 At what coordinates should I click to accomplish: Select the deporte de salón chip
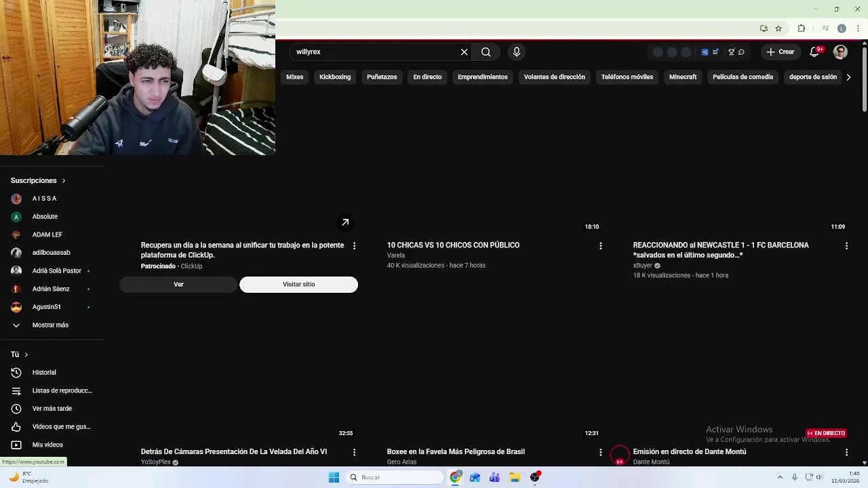pos(813,77)
